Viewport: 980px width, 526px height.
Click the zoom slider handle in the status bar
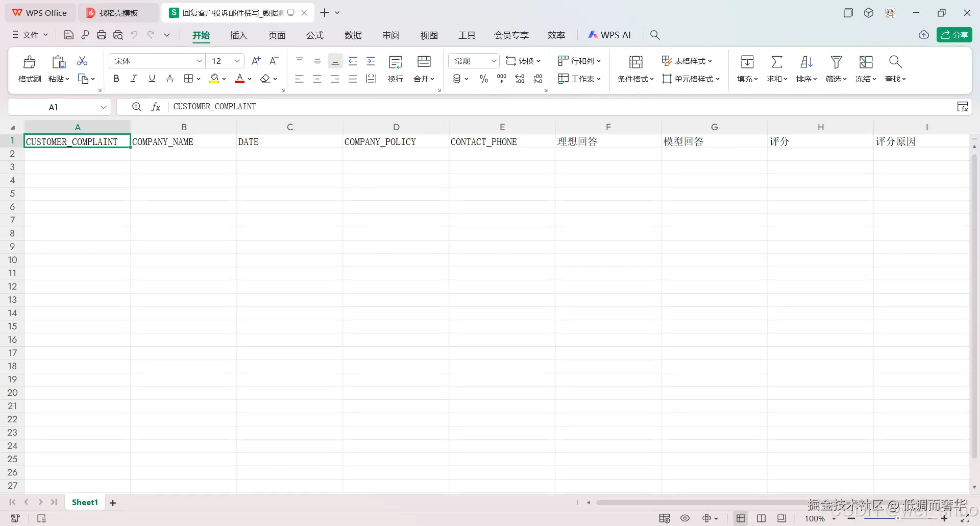[x=897, y=518]
